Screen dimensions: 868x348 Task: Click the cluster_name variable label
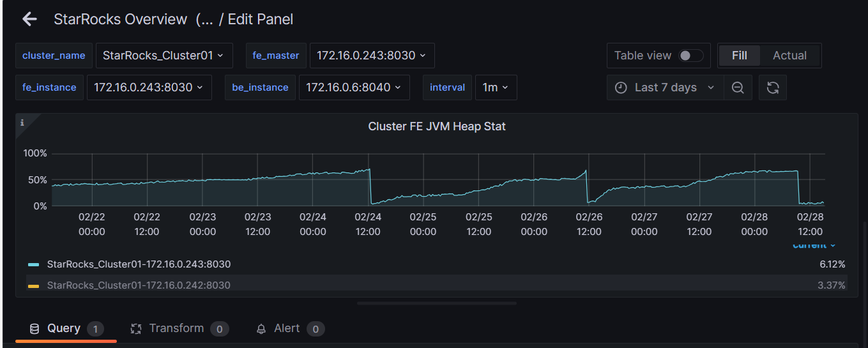(x=54, y=56)
